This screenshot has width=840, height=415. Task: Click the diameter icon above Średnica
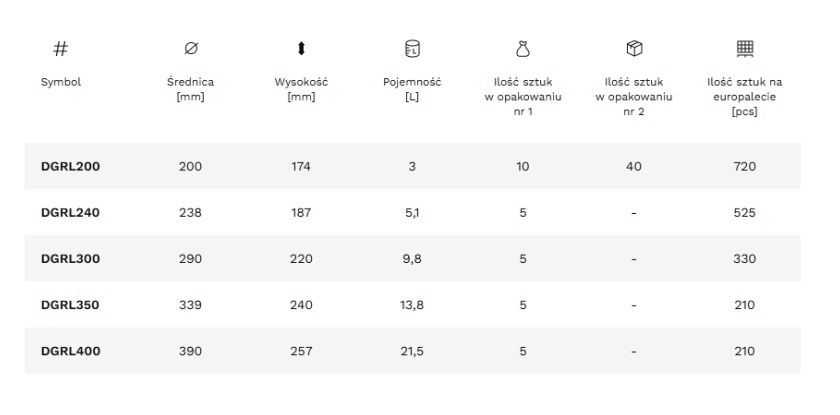pyautogui.click(x=191, y=49)
